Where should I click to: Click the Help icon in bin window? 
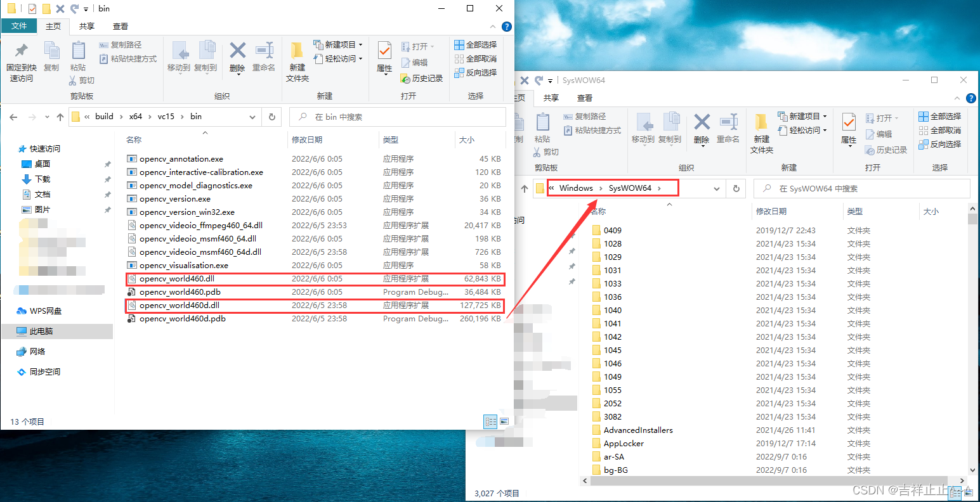tap(507, 27)
